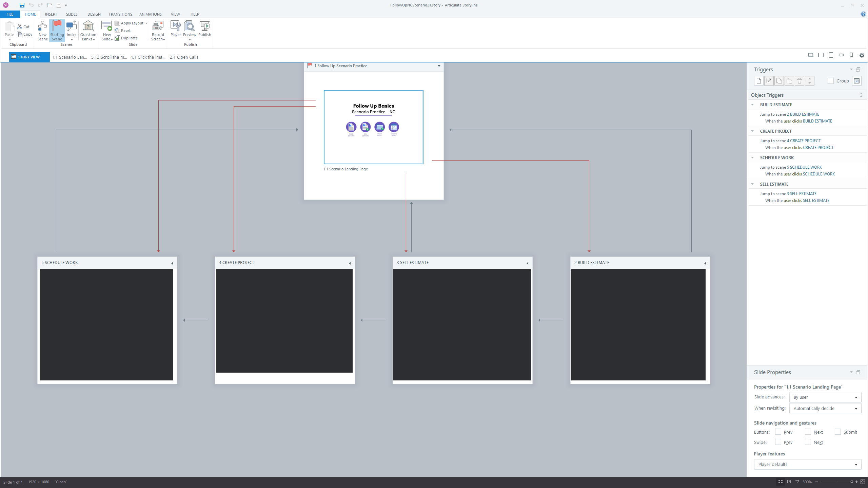
Task: Open the Manage Project Variables dialog
Action: tap(857, 81)
